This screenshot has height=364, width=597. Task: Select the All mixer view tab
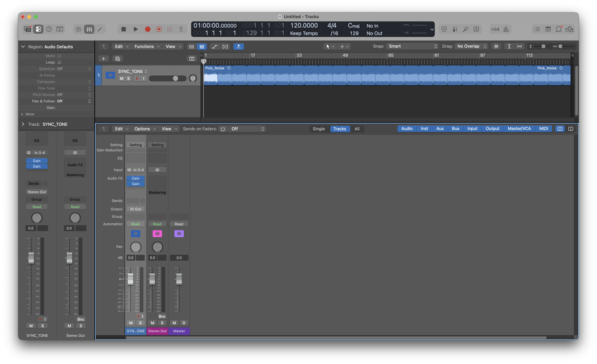tap(357, 129)
